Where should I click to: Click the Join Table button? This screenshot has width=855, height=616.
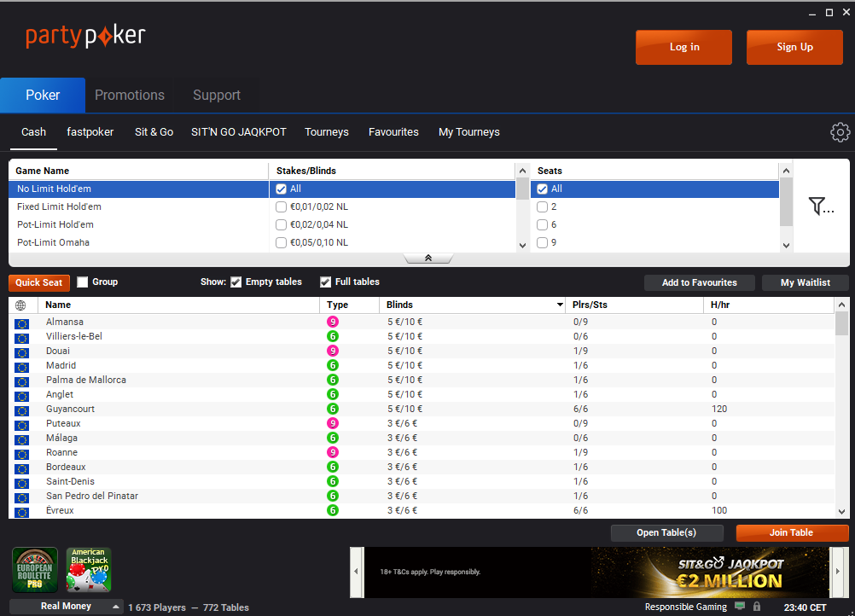point(792,532)
